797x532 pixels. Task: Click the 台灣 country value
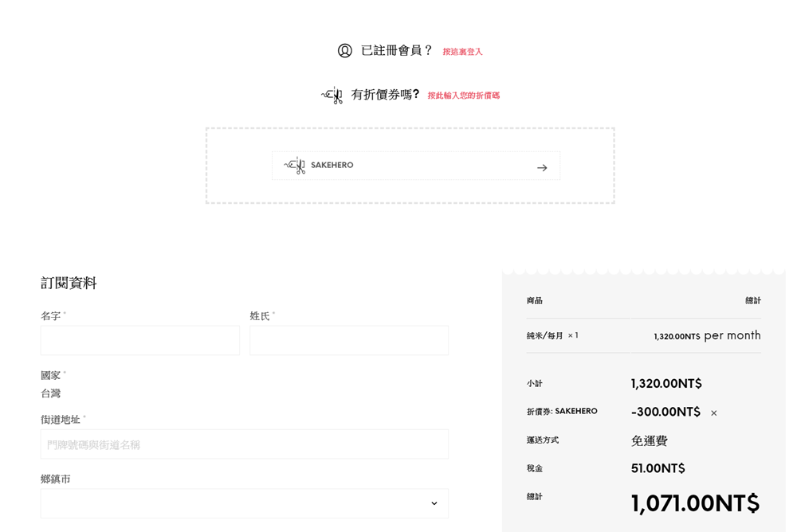50,393
